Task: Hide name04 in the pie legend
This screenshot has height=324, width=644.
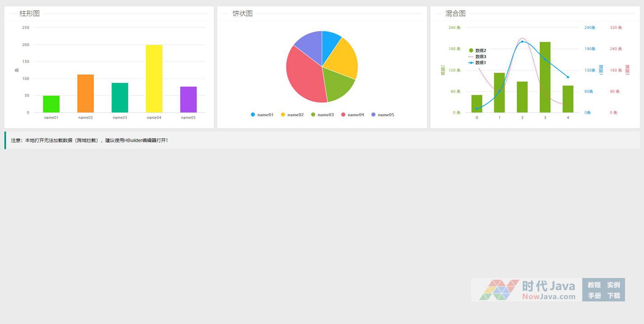Action: [353, 115]
